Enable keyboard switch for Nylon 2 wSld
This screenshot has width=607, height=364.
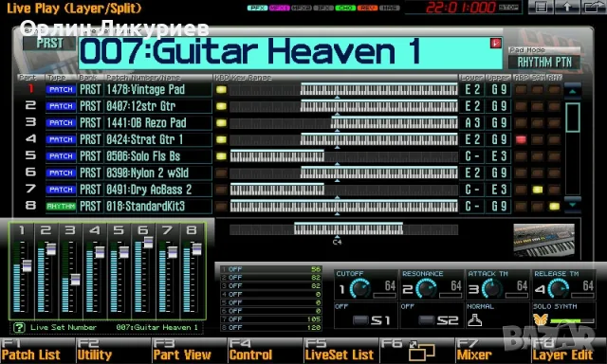click(221, 173)
